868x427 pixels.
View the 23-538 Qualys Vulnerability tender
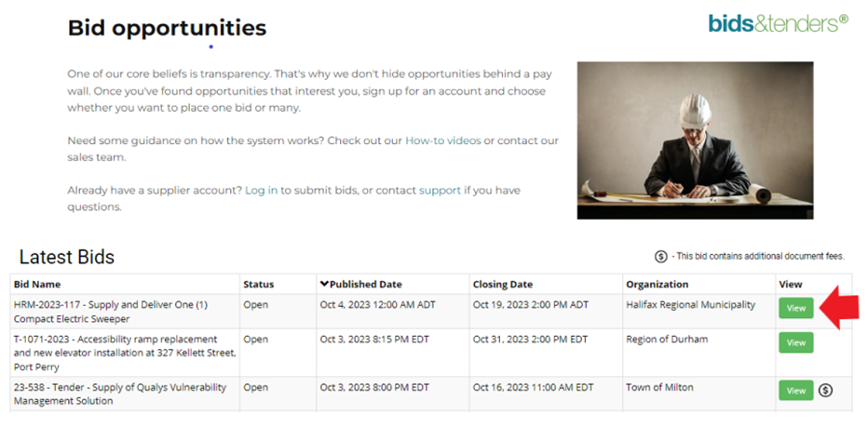[796, 391]
